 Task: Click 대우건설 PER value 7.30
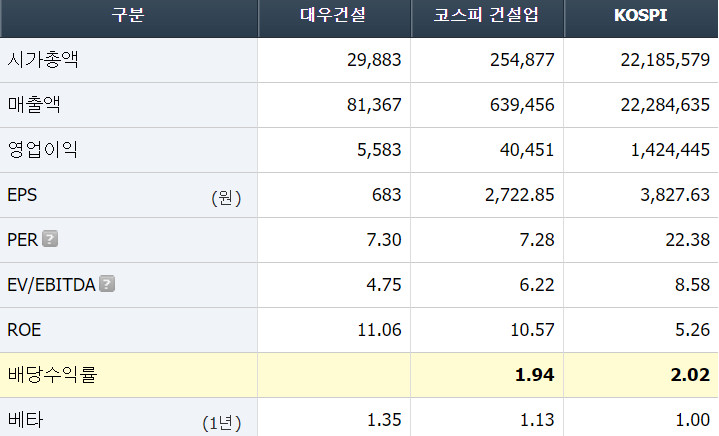384,240
